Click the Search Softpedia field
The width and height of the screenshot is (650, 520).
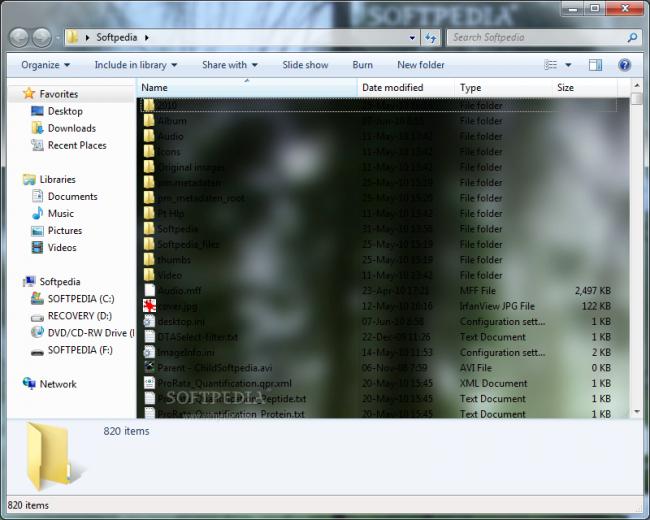[537, 38]
